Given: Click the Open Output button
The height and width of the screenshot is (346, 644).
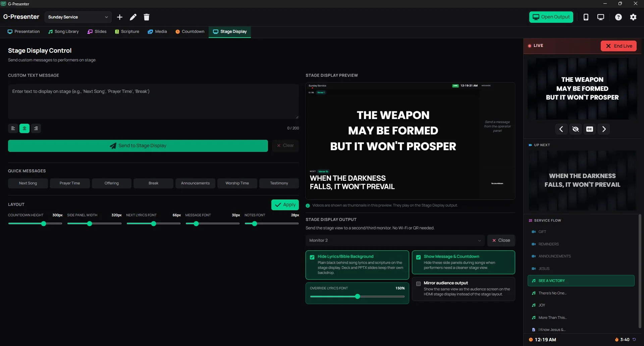Looking at the screenshot, I should (551, 17).
